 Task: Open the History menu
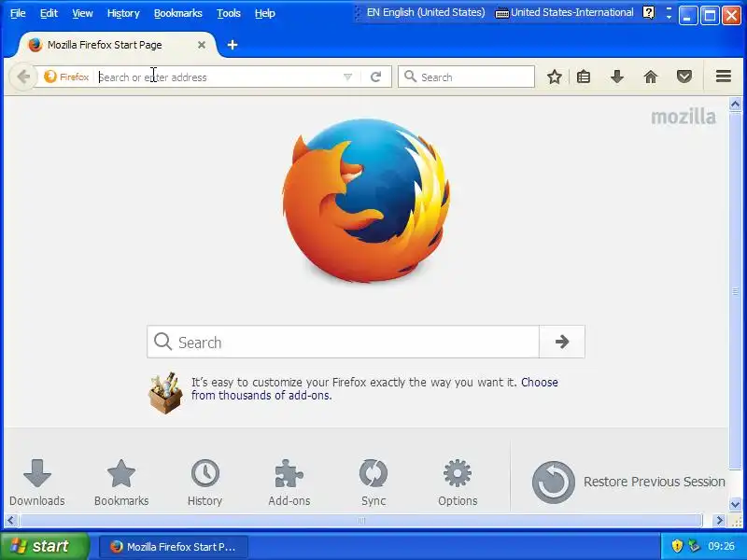click(x=123, y=13)
